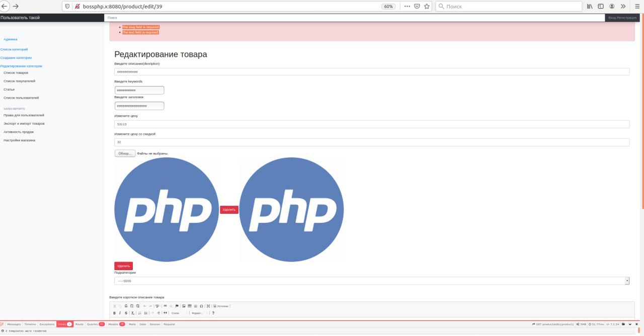Maximize the editor with the expand icon
Viewport: 644px width, 336px height.
click(x=208, y=306)
